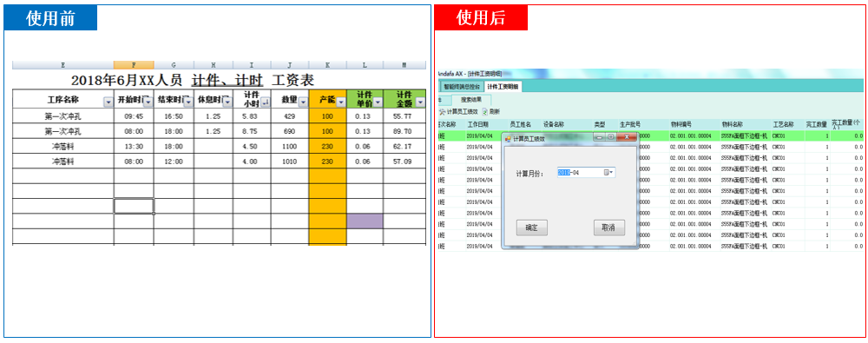Expand the 产能 column filter arrow

[341, 102]
